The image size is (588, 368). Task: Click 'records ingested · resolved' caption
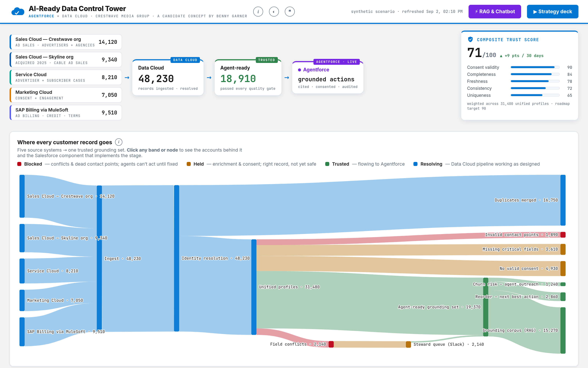[168, 89]
